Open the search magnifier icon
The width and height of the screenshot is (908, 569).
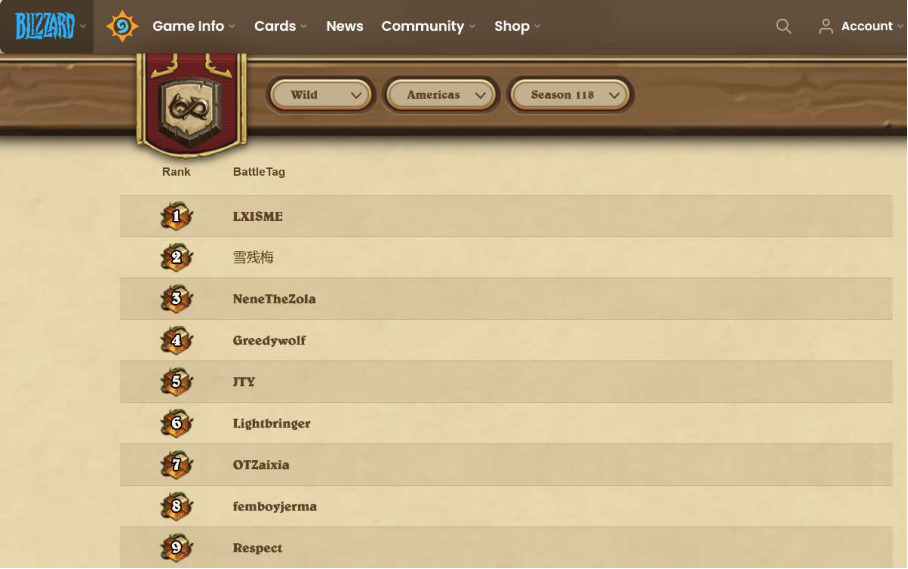(x=783, y=26)
